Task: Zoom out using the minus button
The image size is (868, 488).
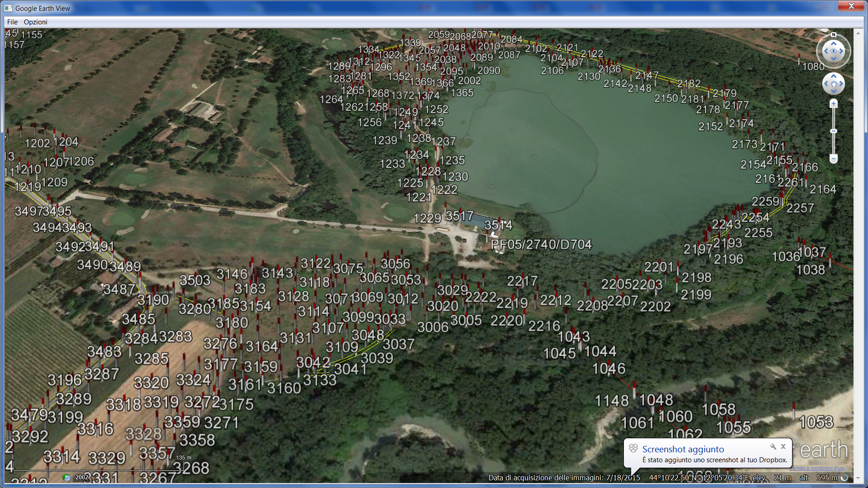Action: (834, 159)
